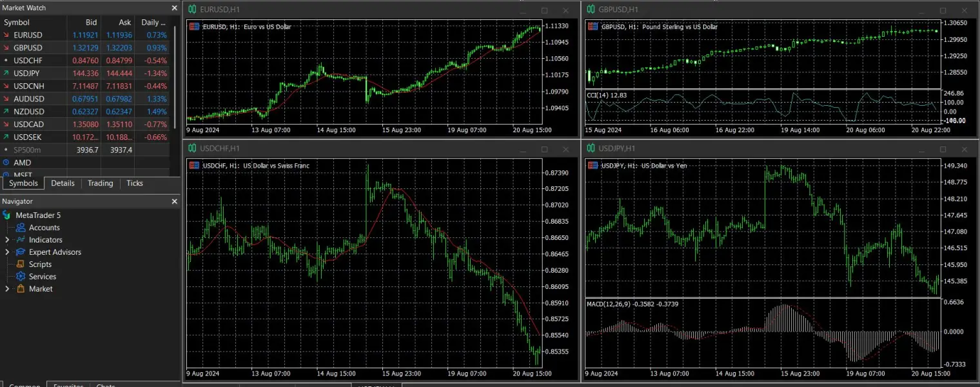Image resolution: width=980 pixels, height=387 pixels.
Task: Select the USDJPY row in Market Watch
Action: click(x=85, y=74)
